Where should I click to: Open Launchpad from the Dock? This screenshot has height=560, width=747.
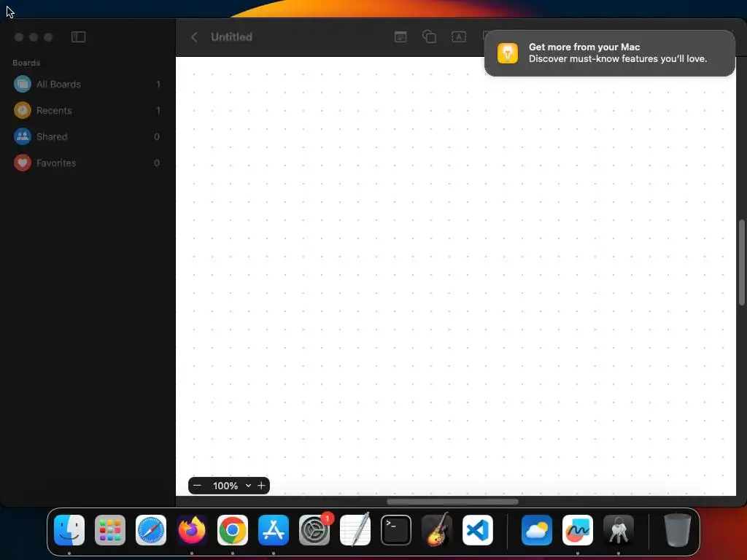[x=110, y=530]
